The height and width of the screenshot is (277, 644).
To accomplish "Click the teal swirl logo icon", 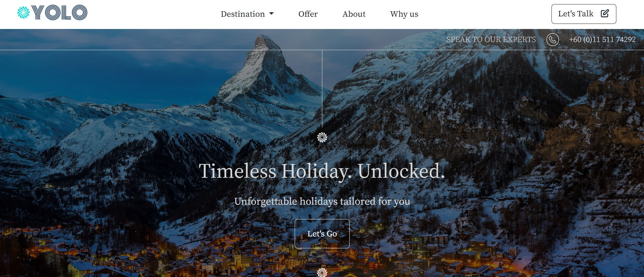I will pos(24,13).
